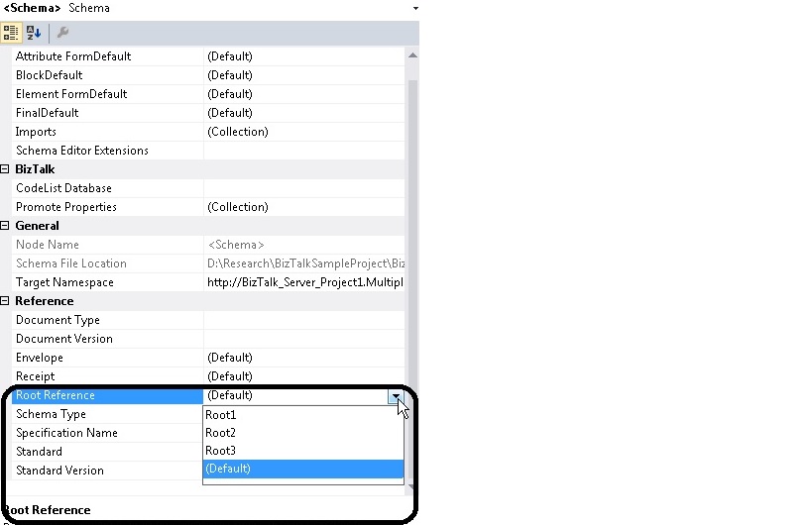The height and width of the screenshot is (525, 812).
Task: Collapse the General category
Action: click(x=6, y=226)
